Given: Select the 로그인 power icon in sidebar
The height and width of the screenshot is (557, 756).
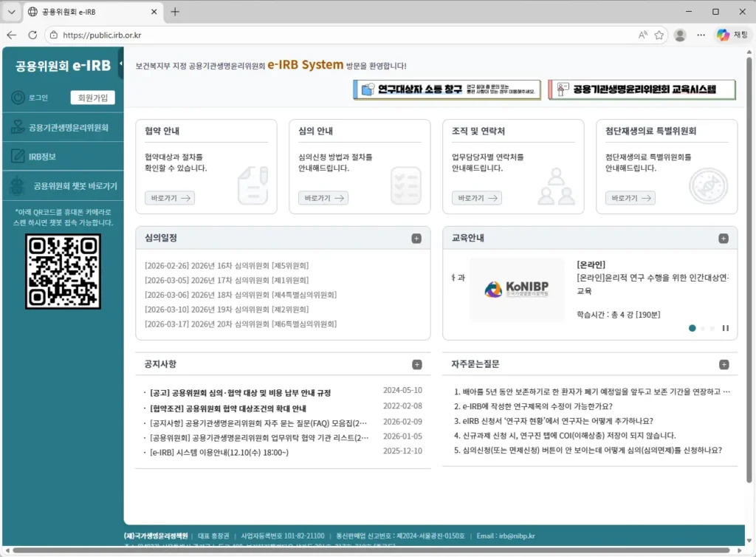Looking at the screenshot, I should [16, 97].
